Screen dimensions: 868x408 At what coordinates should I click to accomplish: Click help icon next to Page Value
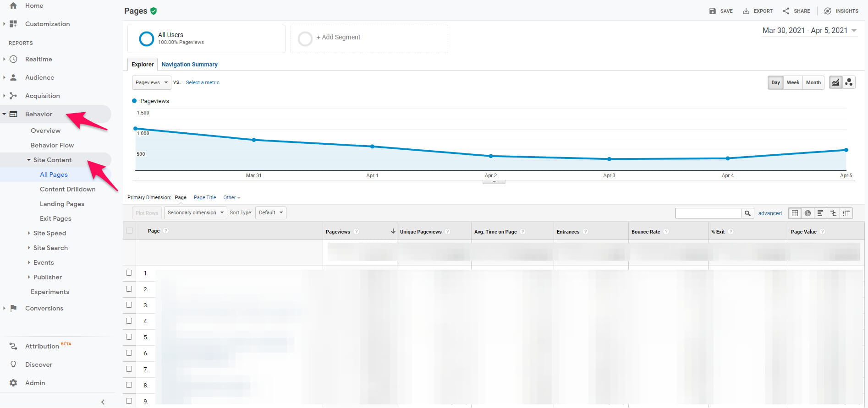(822, 232)
